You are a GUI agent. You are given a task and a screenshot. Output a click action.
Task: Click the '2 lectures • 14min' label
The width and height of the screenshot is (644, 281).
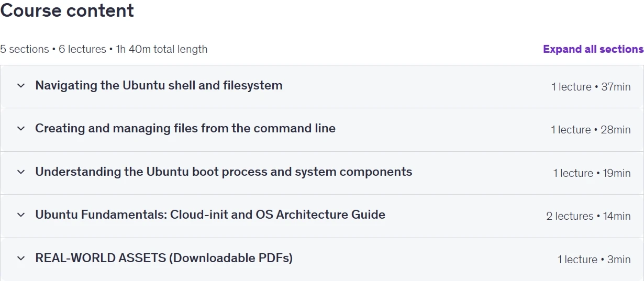[589, 216]
